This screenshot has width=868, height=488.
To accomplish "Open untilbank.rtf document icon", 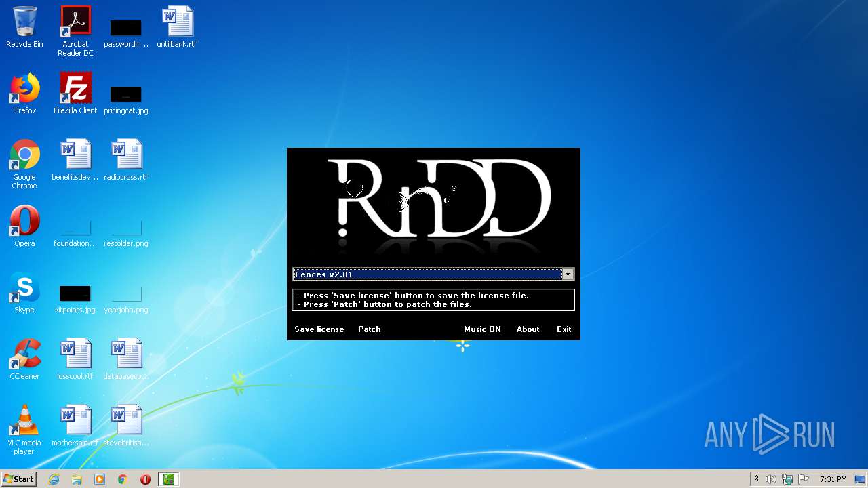I will tap(177, 28).
